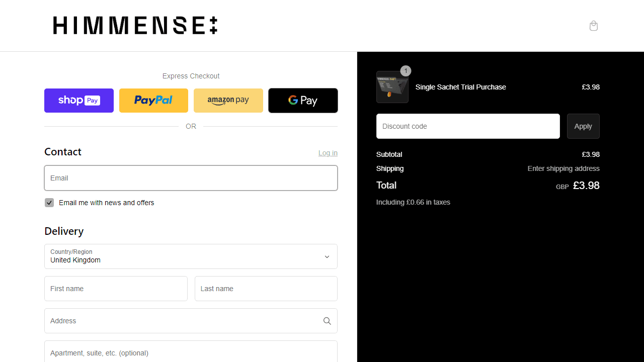Select Amazon Pay express checkout
Viewport: 644px width, 362px height.
tap(228, 101)
